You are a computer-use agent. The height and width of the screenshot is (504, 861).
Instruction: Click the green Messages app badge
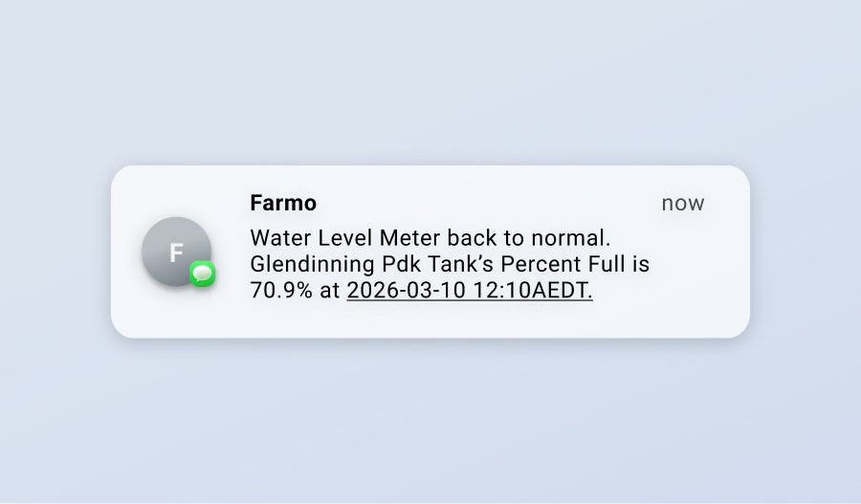202,274
